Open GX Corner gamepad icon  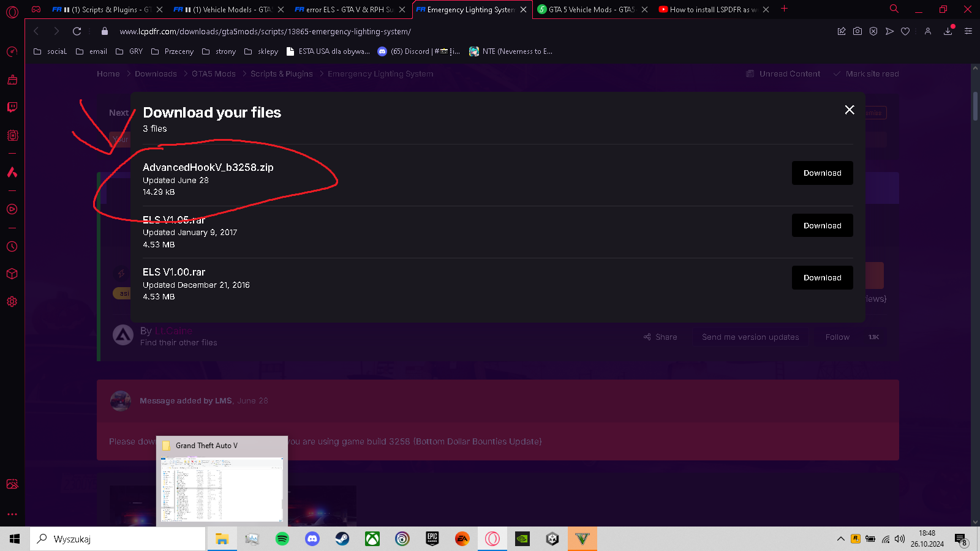(36, 9)
